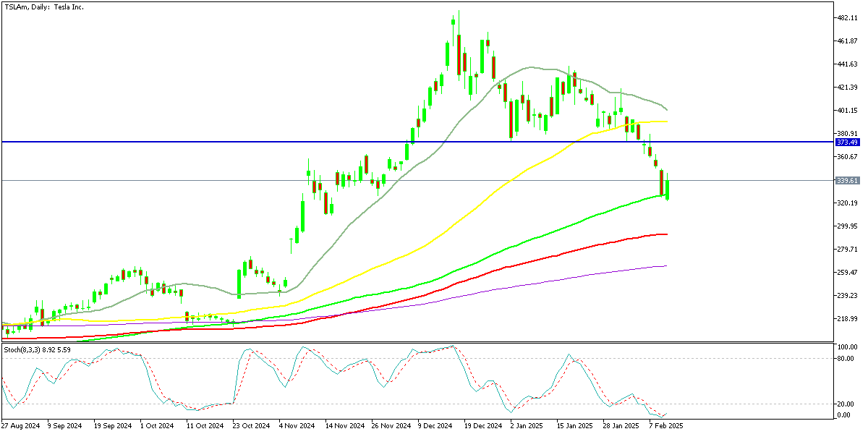Click the stochastic 80.00 level label
The width and height of the screenshot is (868, 434).
(841, 359)
